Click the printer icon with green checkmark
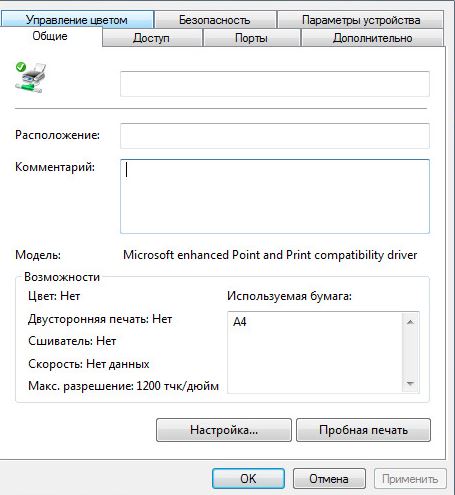455x495 pixels. tap(30, 77)
